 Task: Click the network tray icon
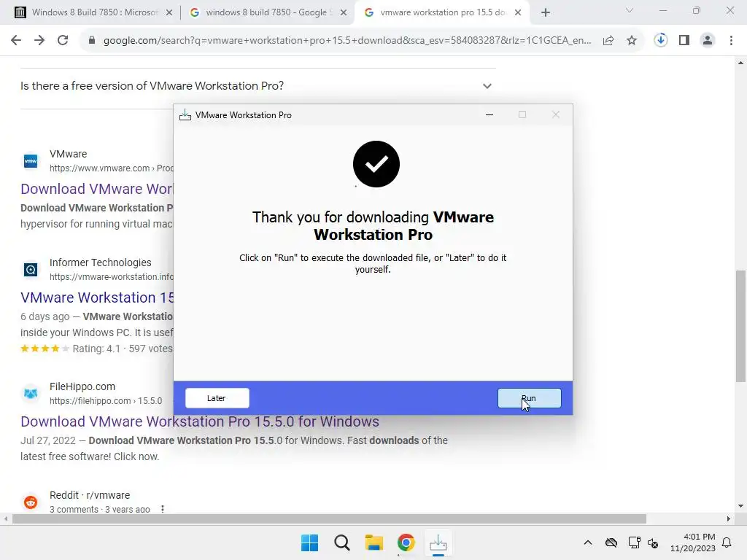click(x=634, y=542)
